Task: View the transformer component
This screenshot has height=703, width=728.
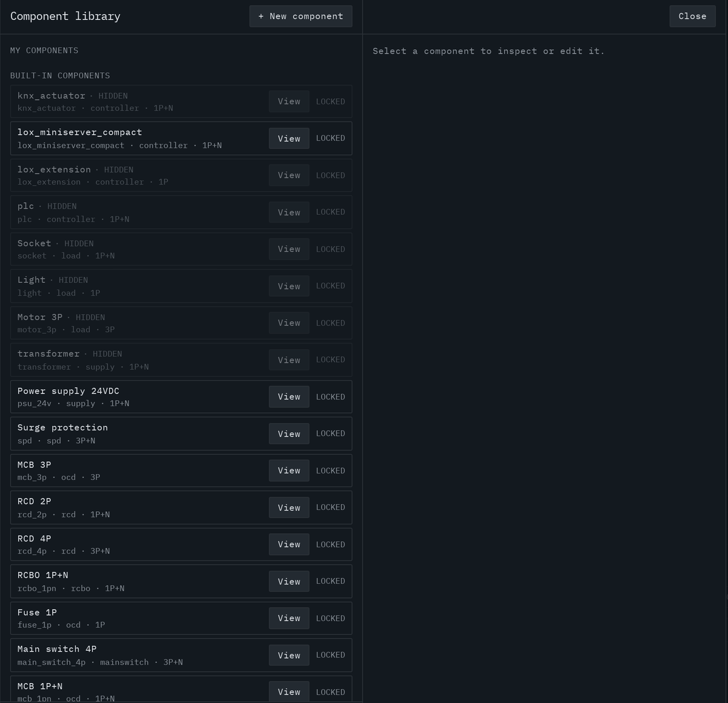Action: coord(289,360)
